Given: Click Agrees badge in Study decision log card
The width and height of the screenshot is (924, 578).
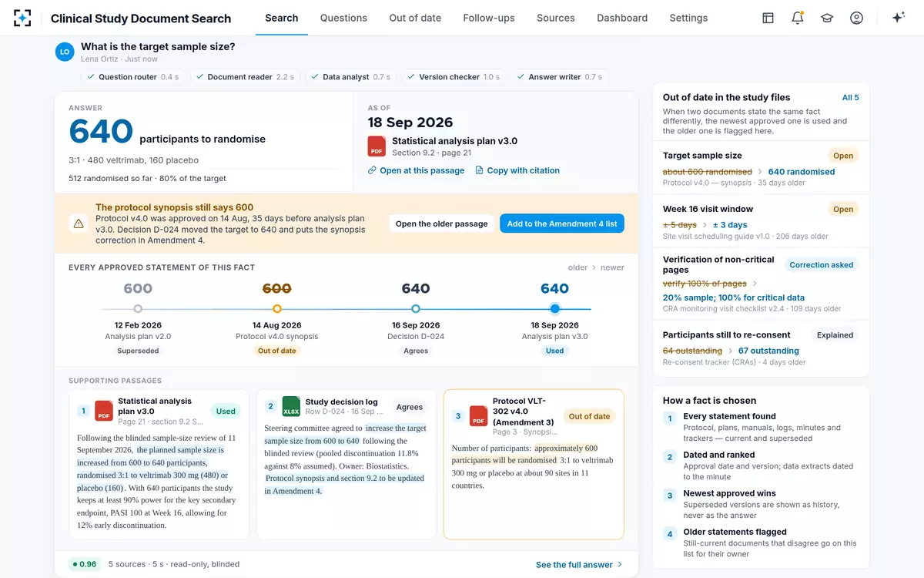Looking at the screenshot, I should point(410,407).
